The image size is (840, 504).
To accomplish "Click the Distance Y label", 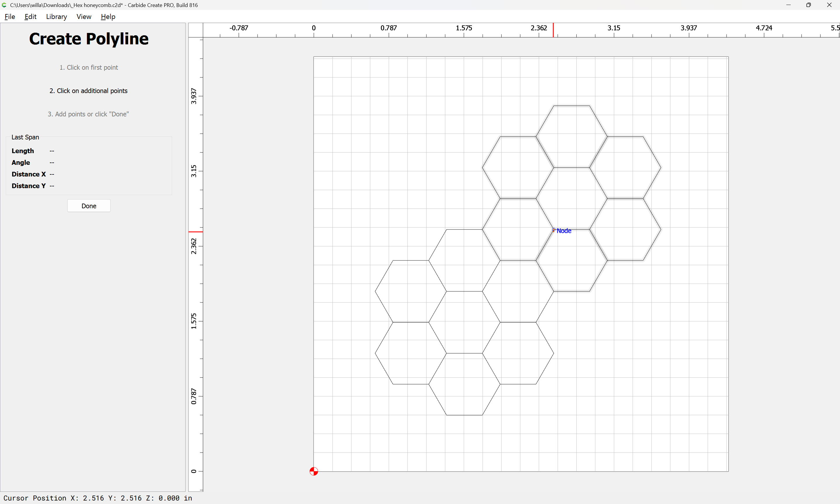I will [29, 186].
